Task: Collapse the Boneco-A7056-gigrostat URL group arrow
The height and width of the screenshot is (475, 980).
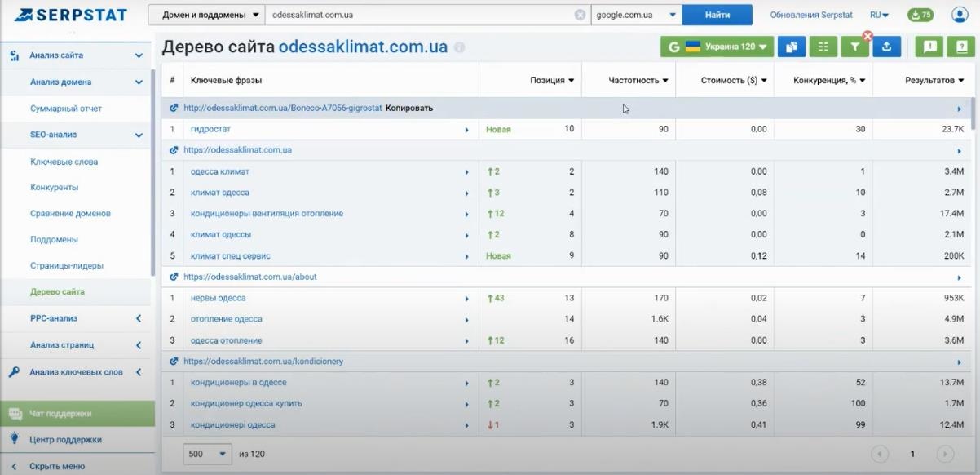Action: [x=959, y=109]
